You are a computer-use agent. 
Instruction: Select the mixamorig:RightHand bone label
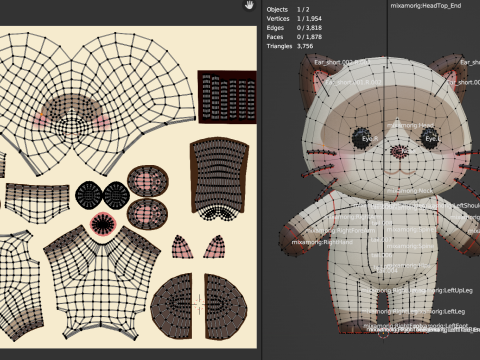click(322, 242)
